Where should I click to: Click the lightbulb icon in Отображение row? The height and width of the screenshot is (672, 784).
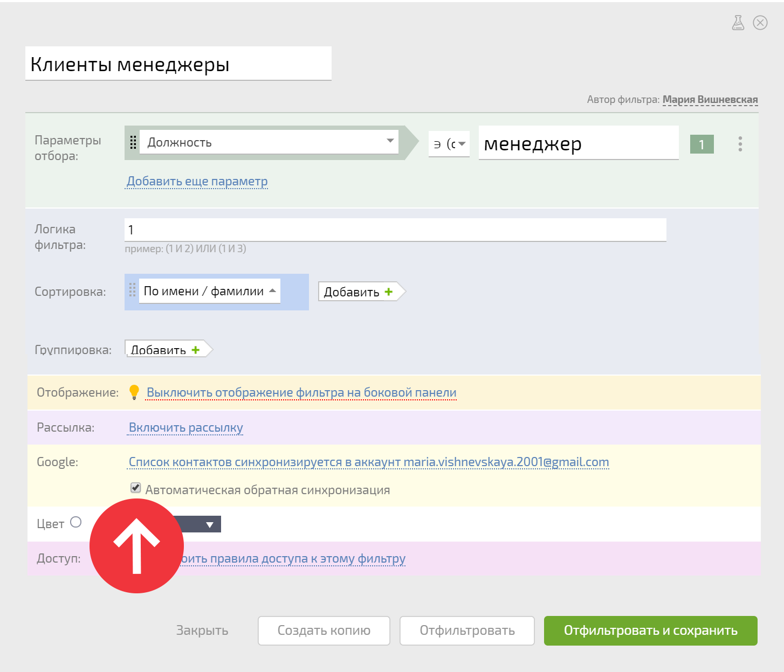point(134,392)
